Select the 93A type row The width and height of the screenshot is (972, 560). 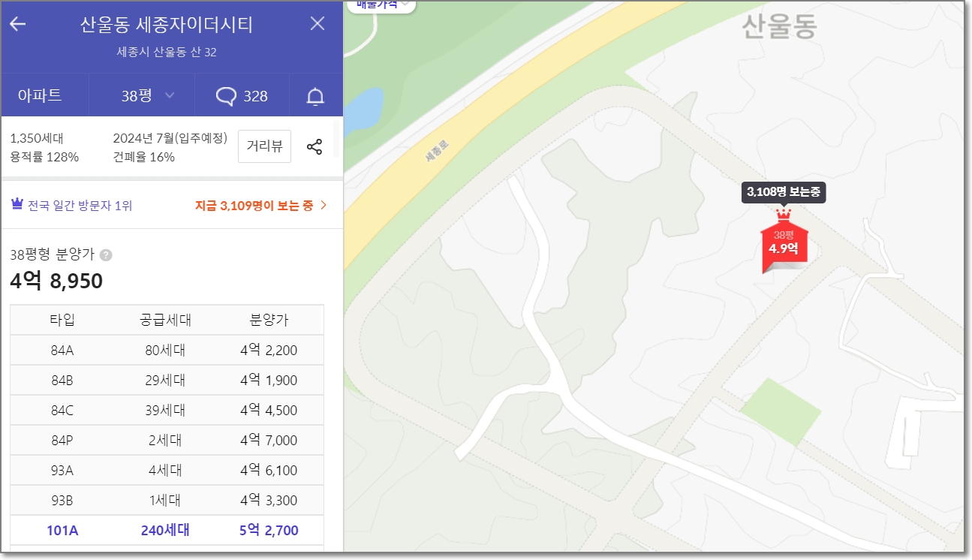tap(167, 470)
